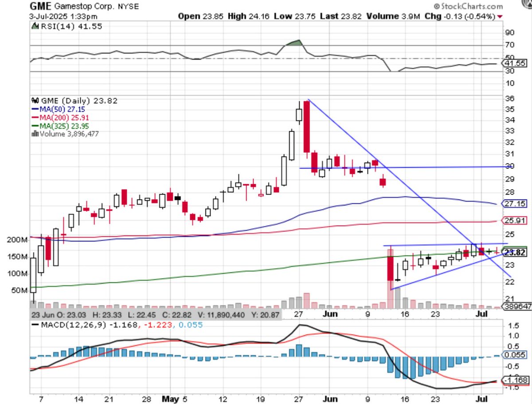Click the Open 23.85 value
Image resolution: width=532 pixels, height=404 pixels.
click(201, 16)
